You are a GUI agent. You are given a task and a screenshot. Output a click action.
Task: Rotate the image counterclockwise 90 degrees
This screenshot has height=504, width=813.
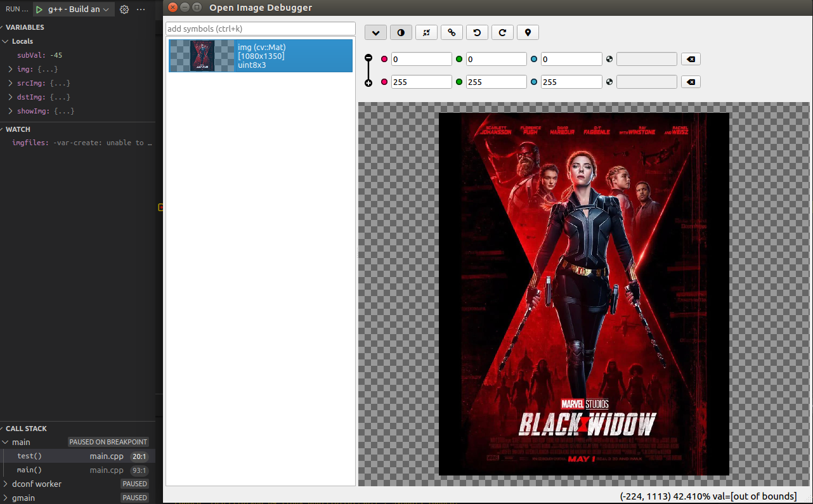point(477,32)
